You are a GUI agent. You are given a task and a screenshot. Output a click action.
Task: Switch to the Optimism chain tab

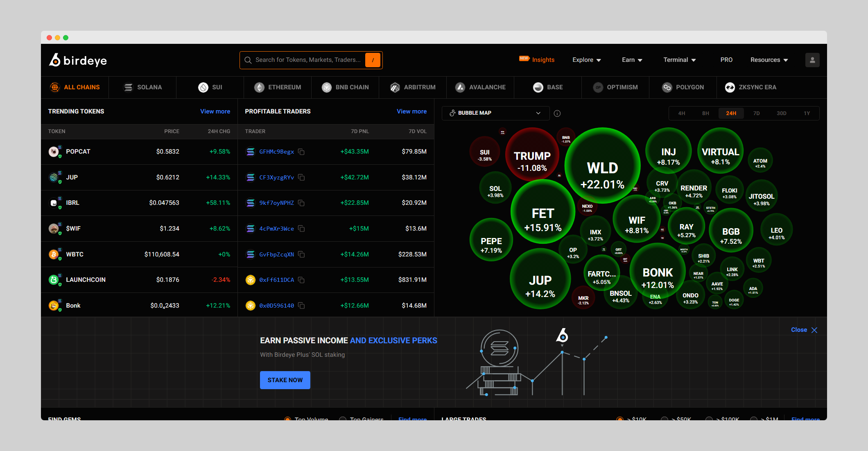coord(615,87)
